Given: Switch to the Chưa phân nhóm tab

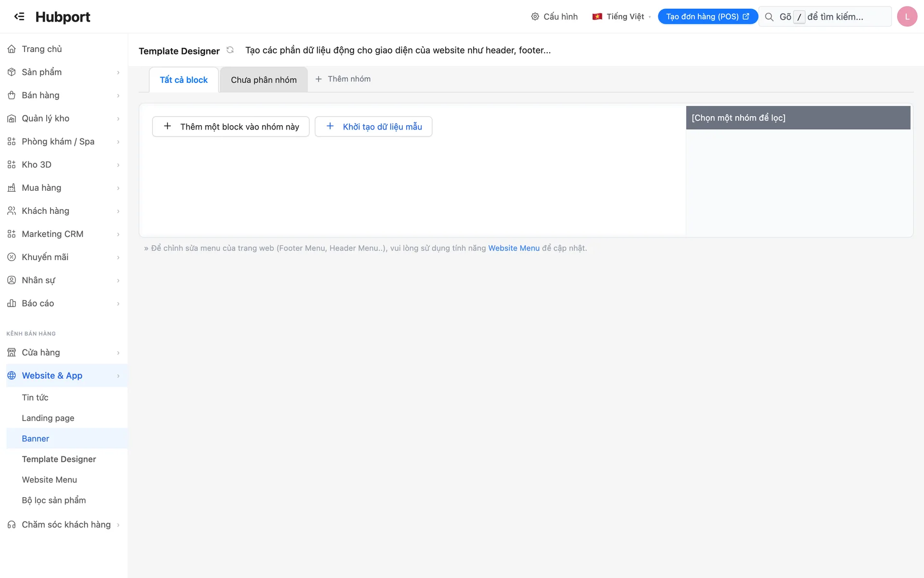Looking at the screenshot, I should [x=264, y=80].
